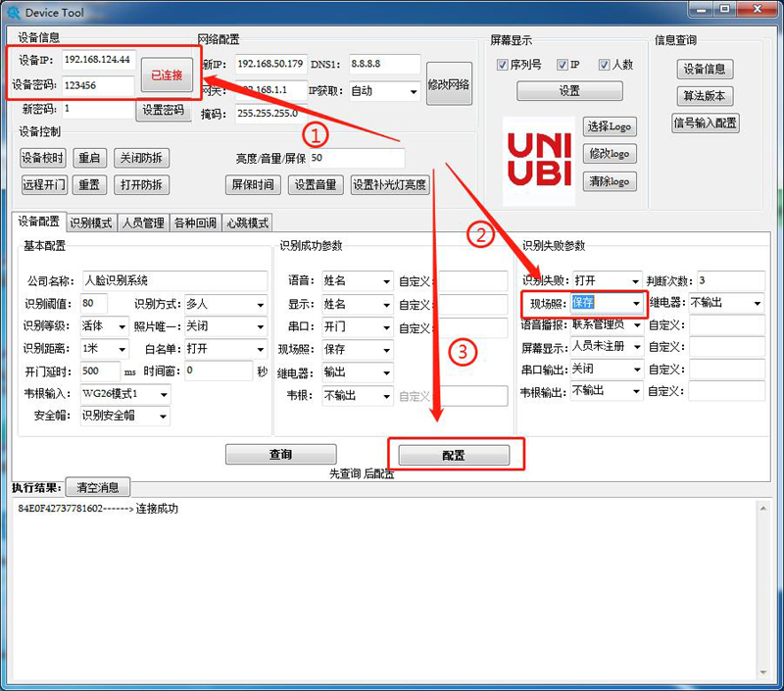Open the 识别等级 dropdown
This screenshot has width=784, height=691.
104,326
